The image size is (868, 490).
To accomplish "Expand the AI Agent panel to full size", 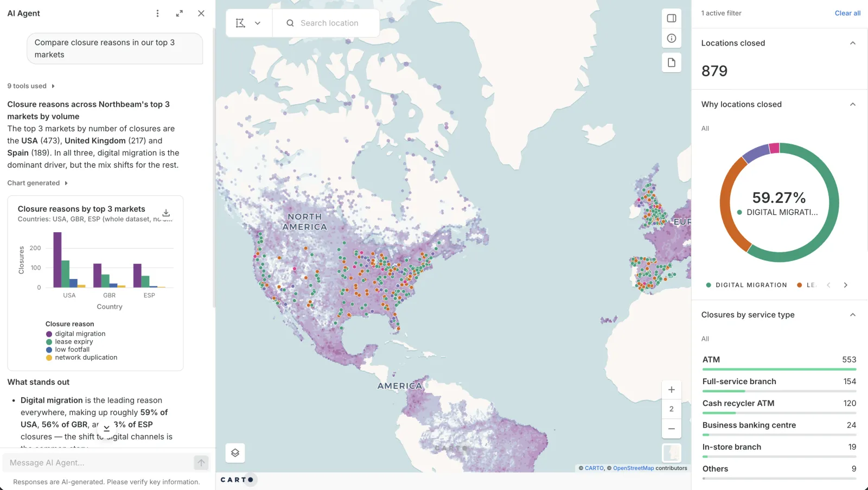I will [x=180, y=14].
